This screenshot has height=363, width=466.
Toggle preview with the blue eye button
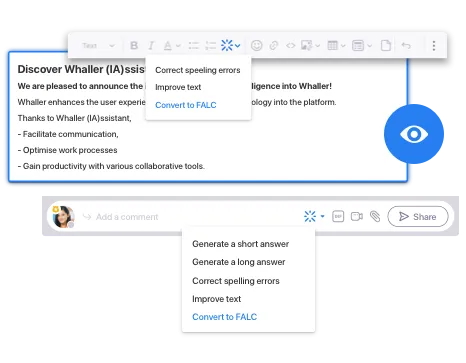coord(414,134)
